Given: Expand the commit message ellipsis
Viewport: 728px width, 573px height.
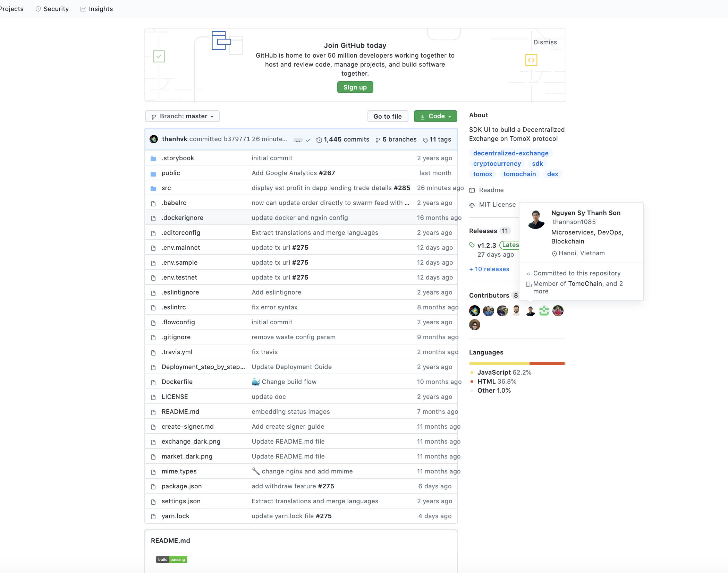Looking at the screenshot, I should (298, 140).
